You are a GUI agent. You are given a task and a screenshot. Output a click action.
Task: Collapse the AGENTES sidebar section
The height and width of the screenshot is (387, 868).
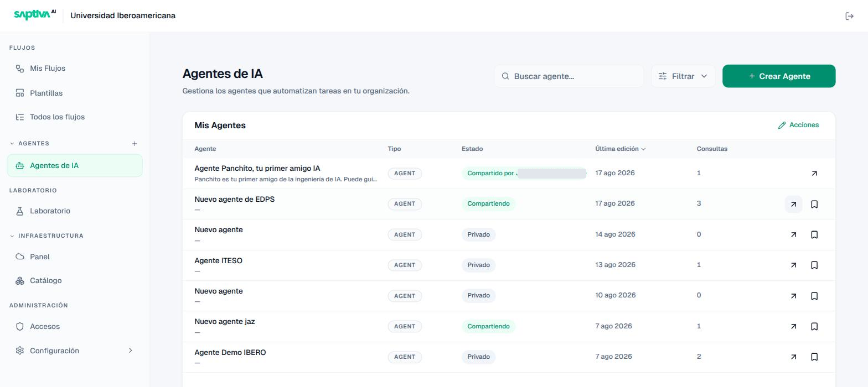tap(12, 144)
